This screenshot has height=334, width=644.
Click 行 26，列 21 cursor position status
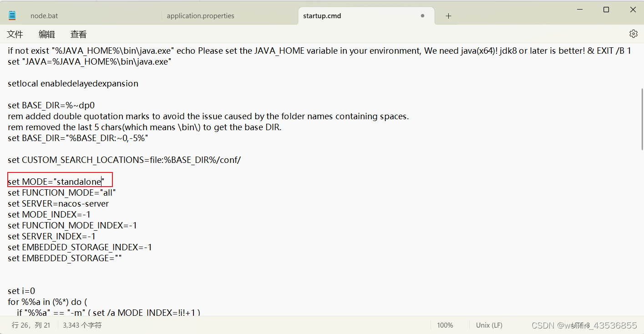pyautogui.click(x=31, y=325)
